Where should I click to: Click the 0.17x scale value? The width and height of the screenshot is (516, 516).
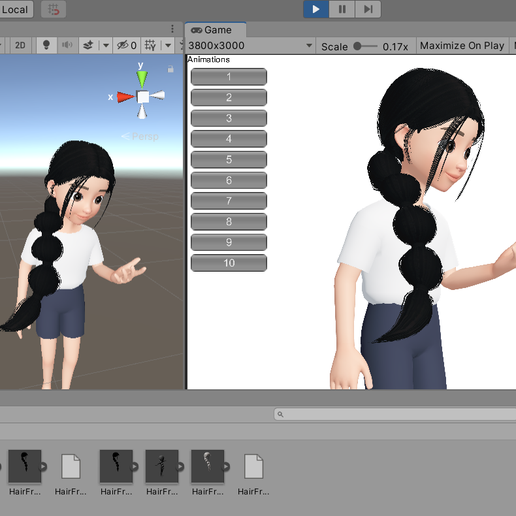click(x=395, y=47)
